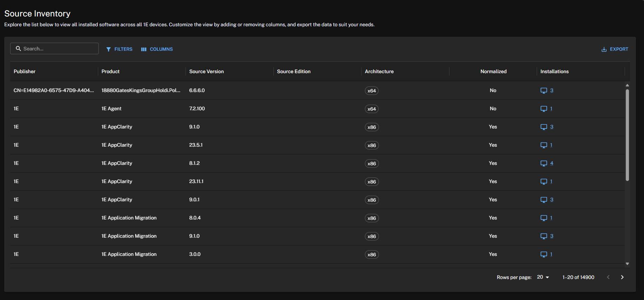Select version cell 23.11.1
The height and width of the screenshot is (300, 644).
coord(196,181)
